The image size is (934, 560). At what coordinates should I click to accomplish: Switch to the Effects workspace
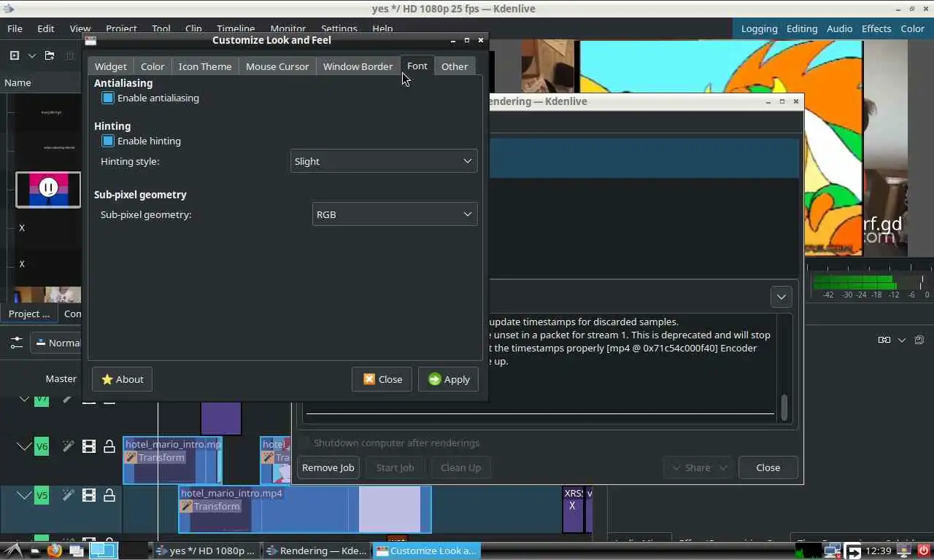click(x=876, y=28)
